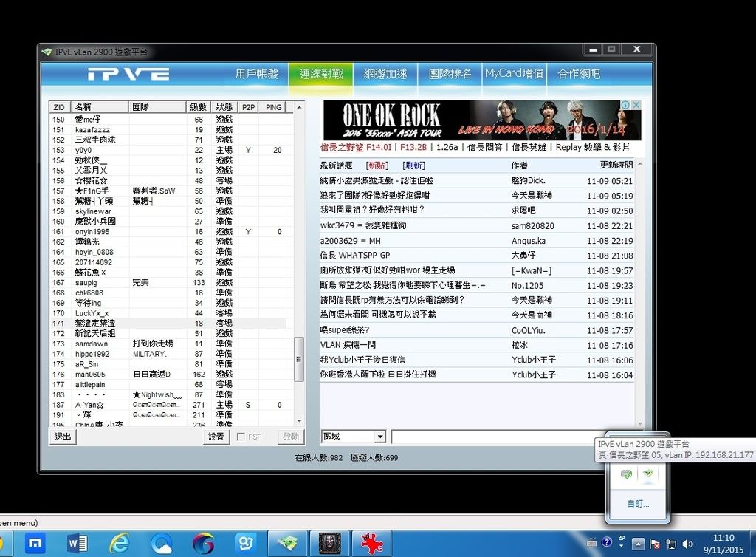Click the red splat taskbar icon
This screenshot has height=557, width=756.
pyautogui.click(x=371, y=544)
